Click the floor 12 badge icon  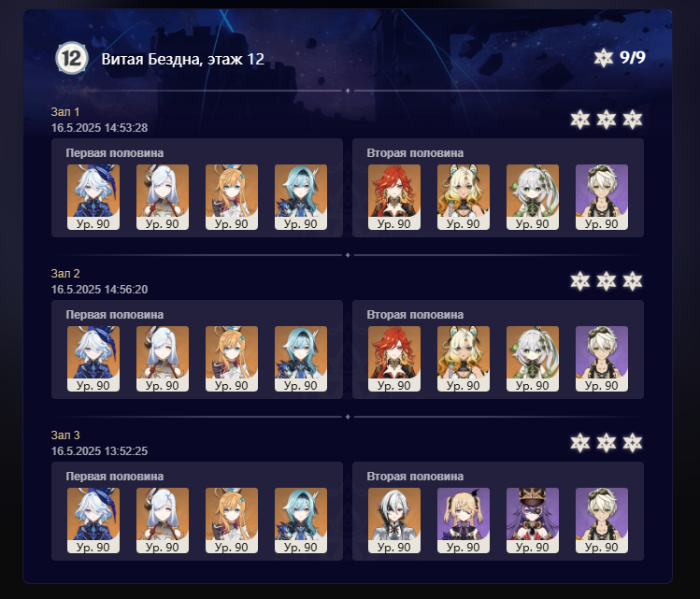tap(71, 58)
